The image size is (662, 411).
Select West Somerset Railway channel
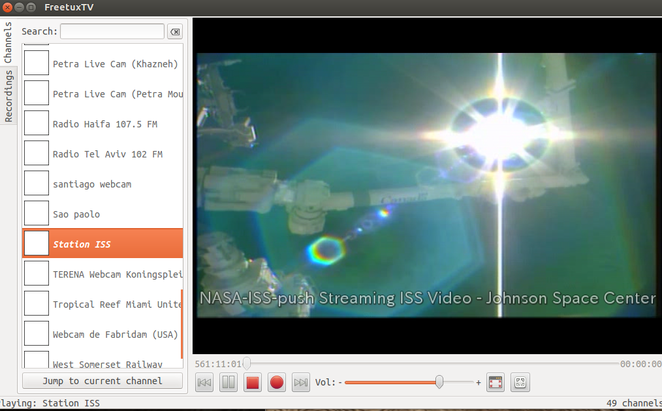[x=103, y=359]
